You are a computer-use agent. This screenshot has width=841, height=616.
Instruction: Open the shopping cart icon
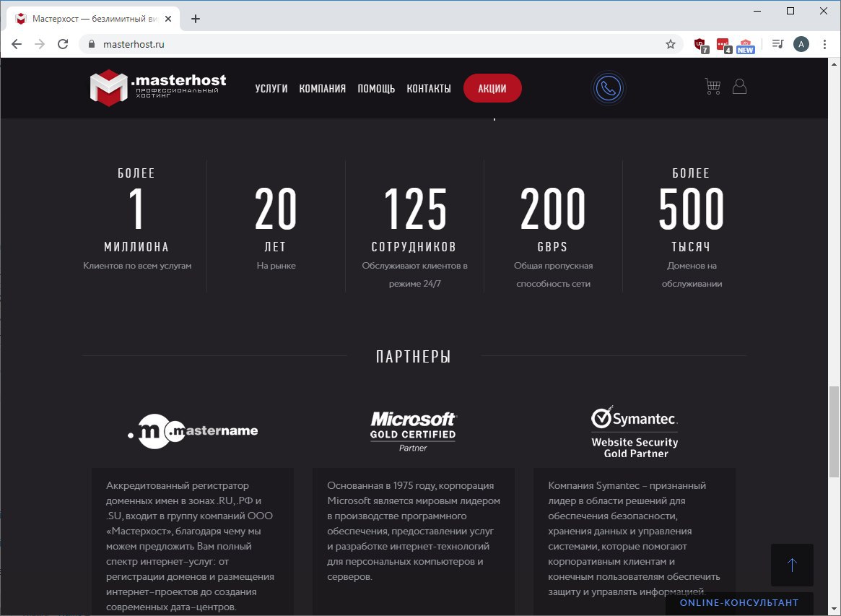713,87
